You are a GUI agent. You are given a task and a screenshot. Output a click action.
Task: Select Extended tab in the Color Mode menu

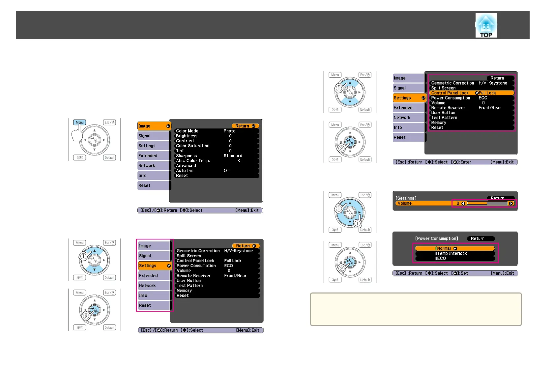154,156
